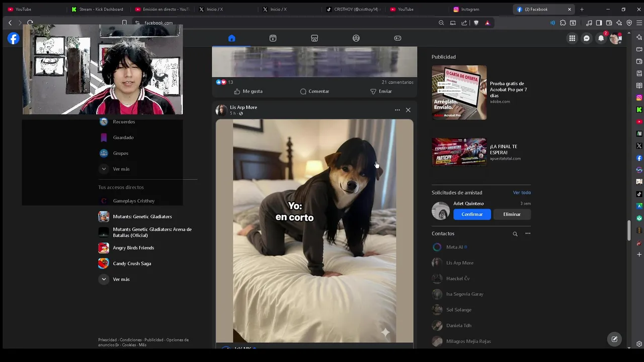Open Brave Rewards triangle icon
Viewport: 644px width, 362px height.
pos(487,23)
